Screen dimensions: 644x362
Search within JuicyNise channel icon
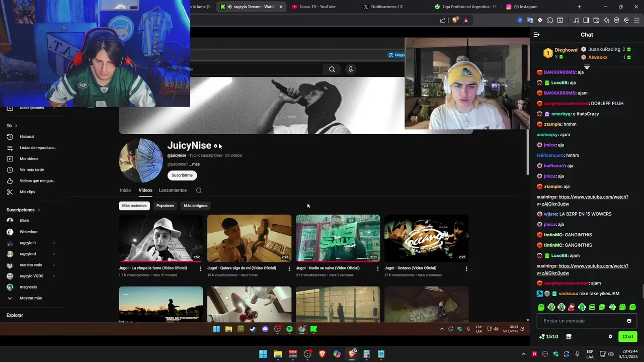(199, 190)
